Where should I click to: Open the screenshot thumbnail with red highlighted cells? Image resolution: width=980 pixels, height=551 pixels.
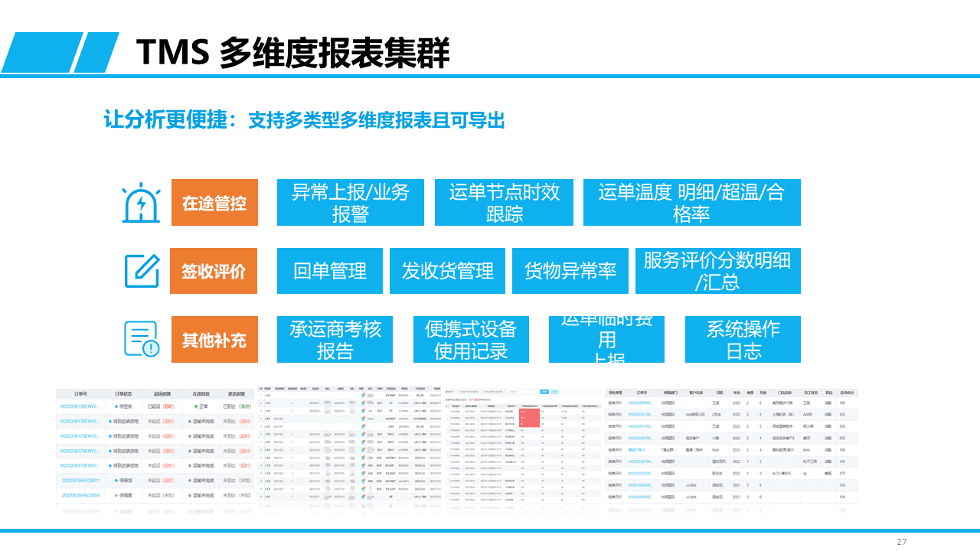[524, 446]
